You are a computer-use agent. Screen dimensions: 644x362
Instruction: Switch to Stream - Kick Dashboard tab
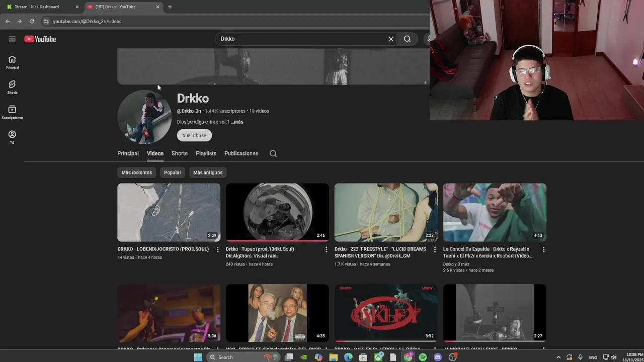tap(42, 7)
